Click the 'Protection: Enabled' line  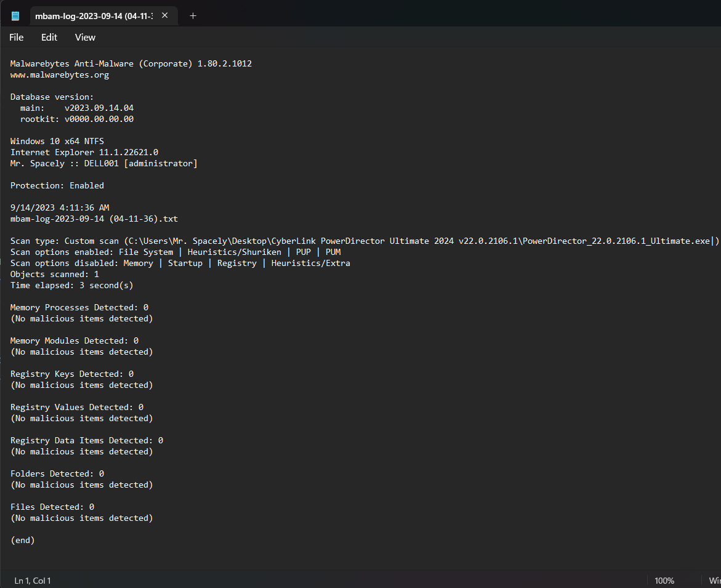[x=57, y=185]
